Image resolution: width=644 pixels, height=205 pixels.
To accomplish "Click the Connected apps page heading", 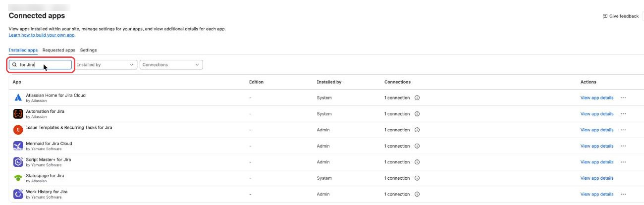I will (x=37, y=16).
